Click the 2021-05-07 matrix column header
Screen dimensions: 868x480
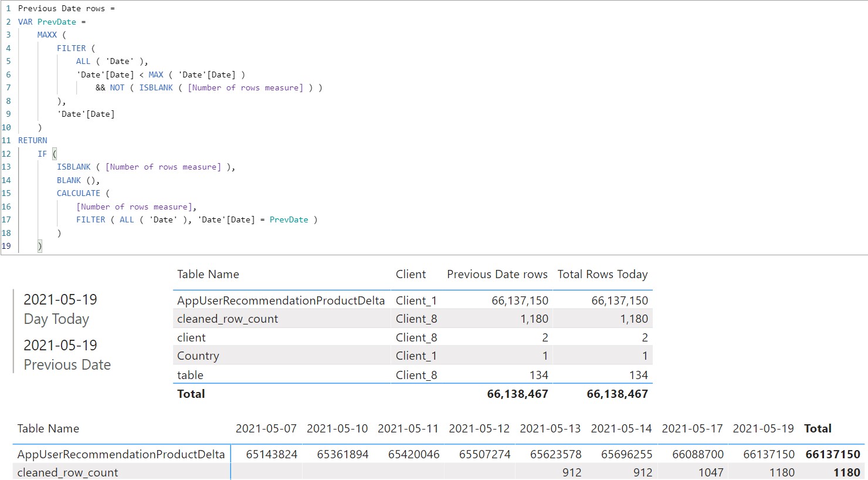pos(266,428)
